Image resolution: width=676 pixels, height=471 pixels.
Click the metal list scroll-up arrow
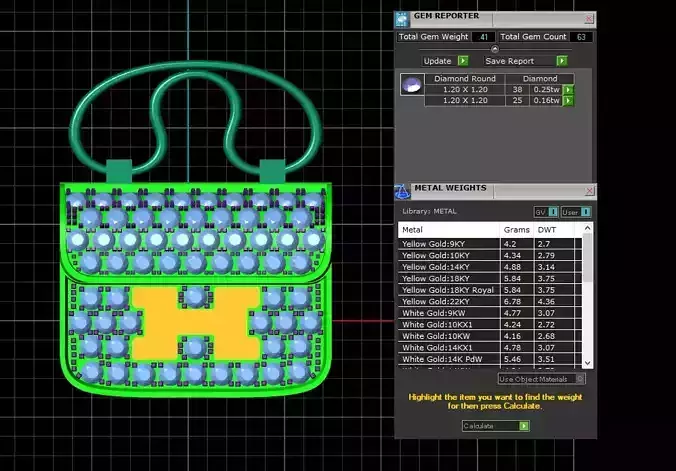[x=587, y=228]
